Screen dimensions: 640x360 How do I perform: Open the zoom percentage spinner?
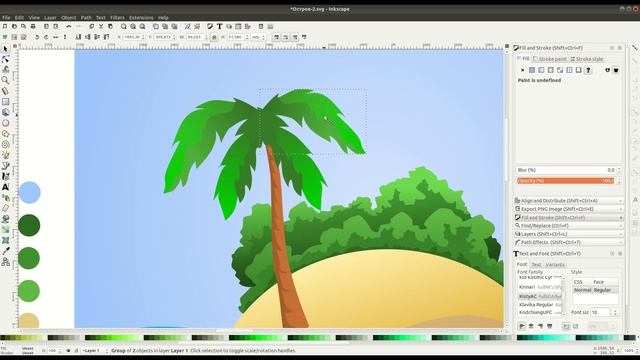click(630, 351)
